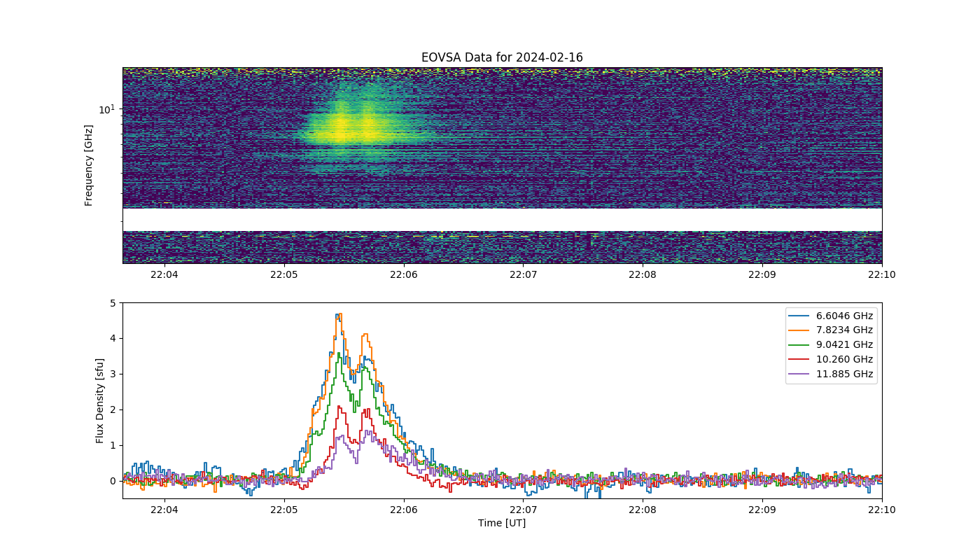
Task: Click the Frequency [GHz] axis label
Action: 89,165
